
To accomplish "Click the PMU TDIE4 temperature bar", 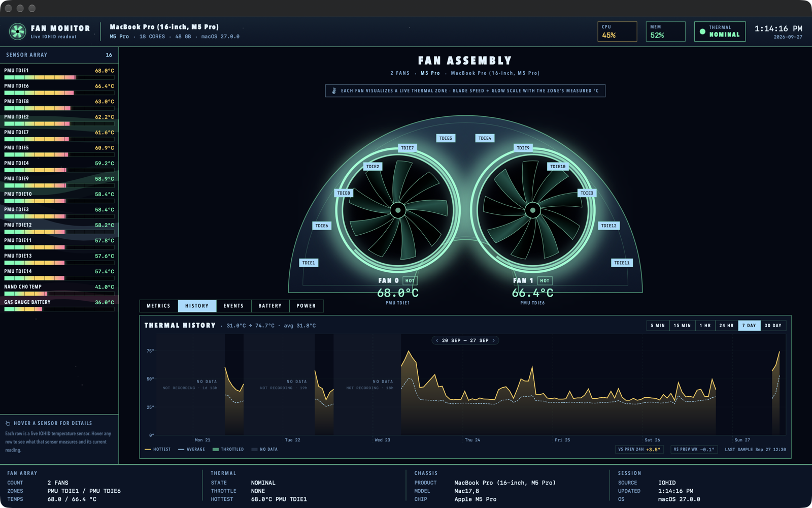I will coord(59,170).
